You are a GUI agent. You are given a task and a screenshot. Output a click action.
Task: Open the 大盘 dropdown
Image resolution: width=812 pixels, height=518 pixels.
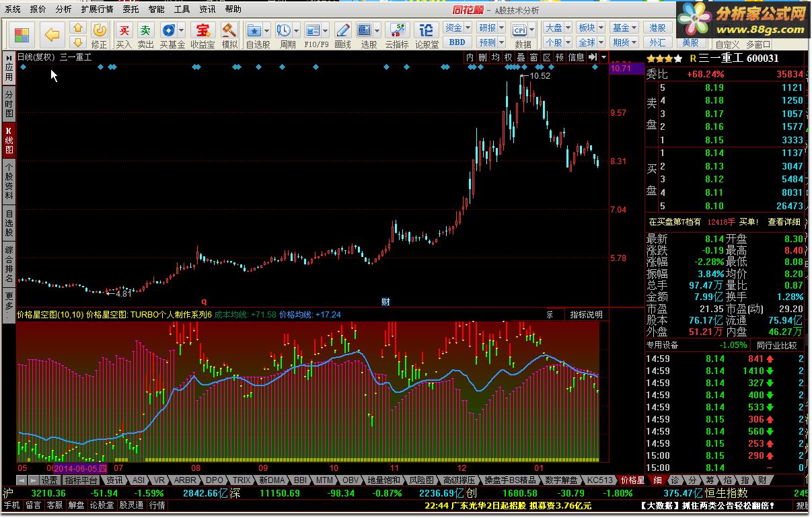(557, 28)
